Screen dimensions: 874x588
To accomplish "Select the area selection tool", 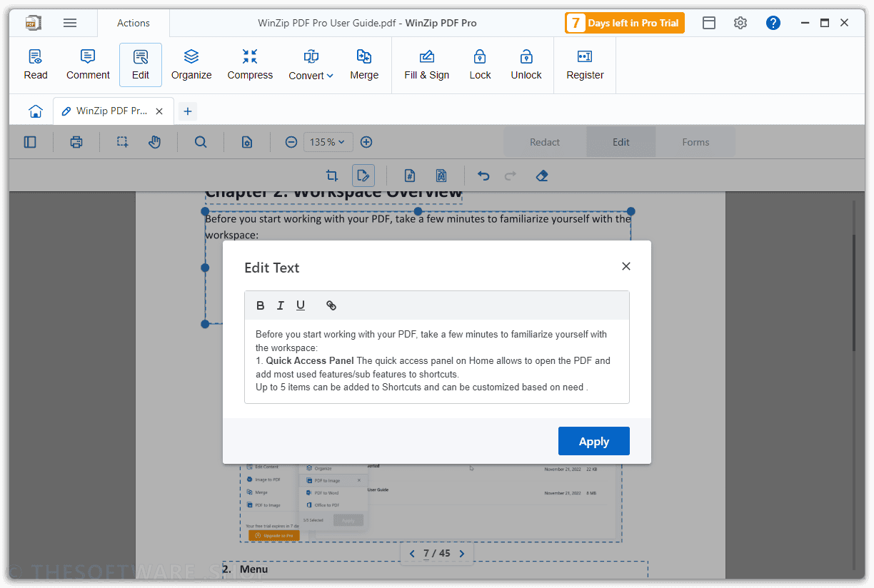I will coord(123,142).
